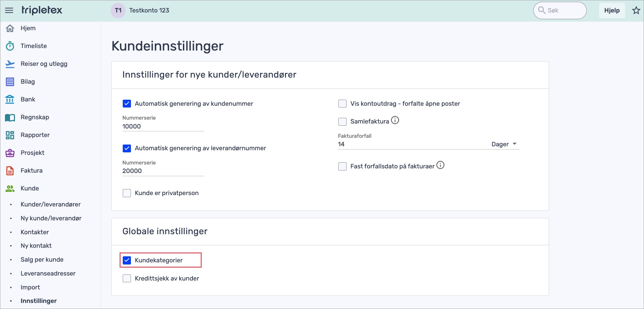Open Reiser og utlegg menu

pyautogui.click(x=44, y=64)
